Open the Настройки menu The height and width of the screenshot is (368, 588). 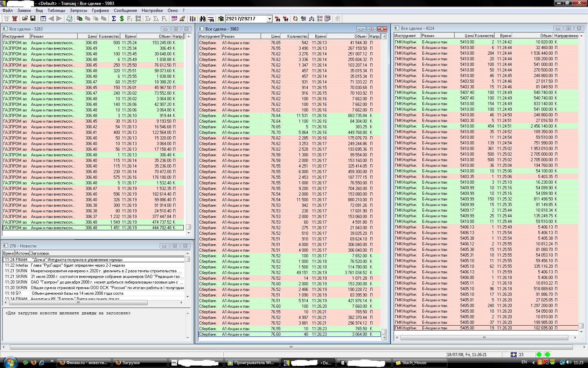[x=152, y=11]
